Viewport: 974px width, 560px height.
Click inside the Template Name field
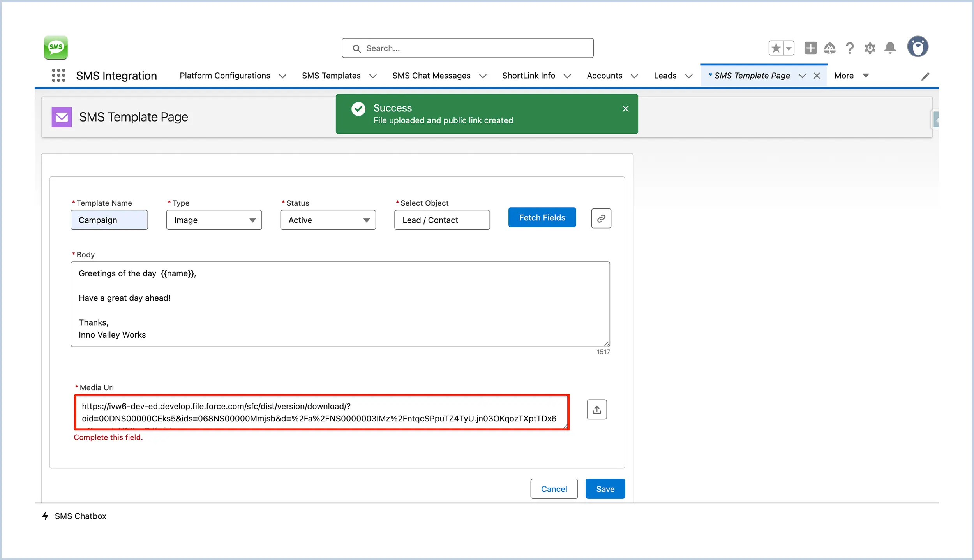click(x=109, y=220)
